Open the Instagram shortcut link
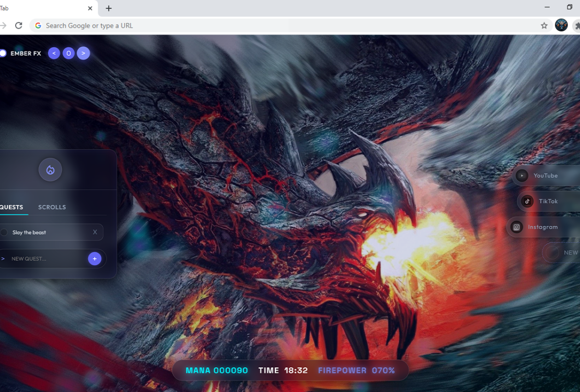The height and width of the screenshot is (392, 580). point(543,227)
